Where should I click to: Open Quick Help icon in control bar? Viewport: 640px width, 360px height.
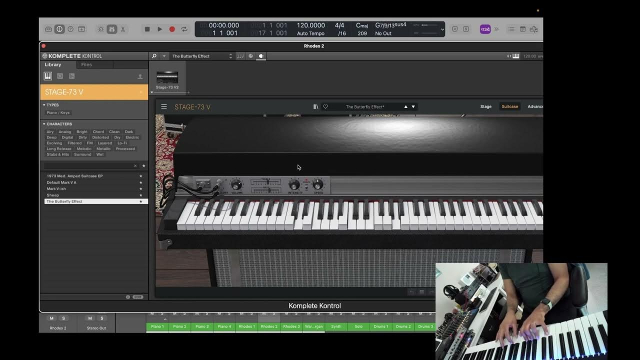[71, 29]
